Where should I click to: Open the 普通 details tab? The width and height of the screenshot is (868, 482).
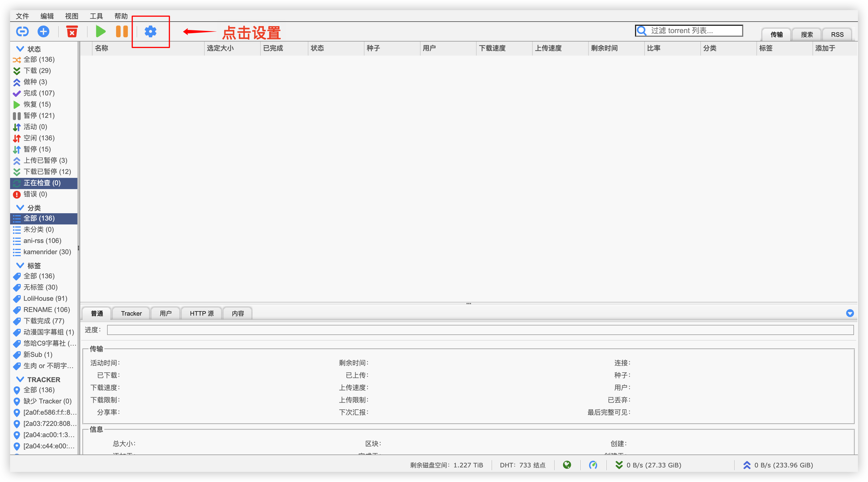pyautogui.click(x=97, y=313)
